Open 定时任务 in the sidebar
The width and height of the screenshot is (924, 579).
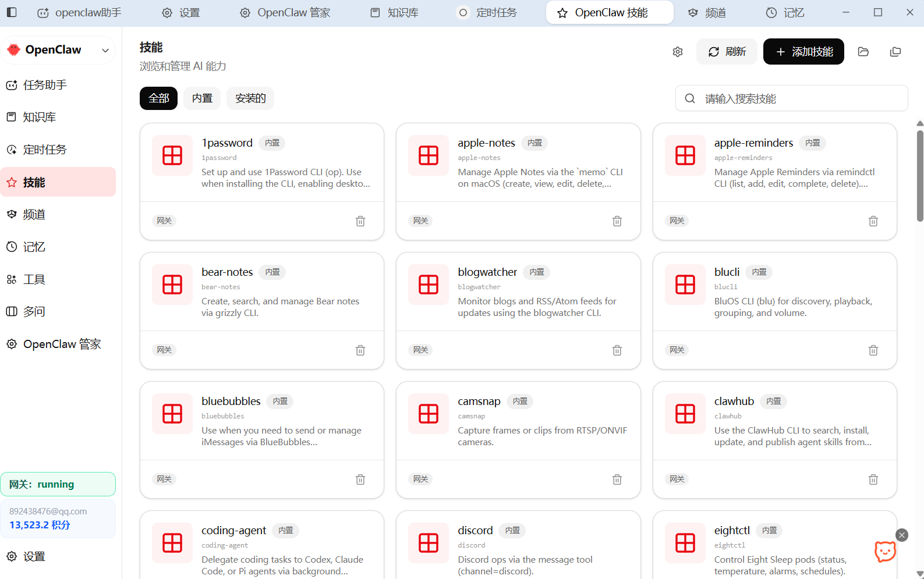[x=58, y=150]
